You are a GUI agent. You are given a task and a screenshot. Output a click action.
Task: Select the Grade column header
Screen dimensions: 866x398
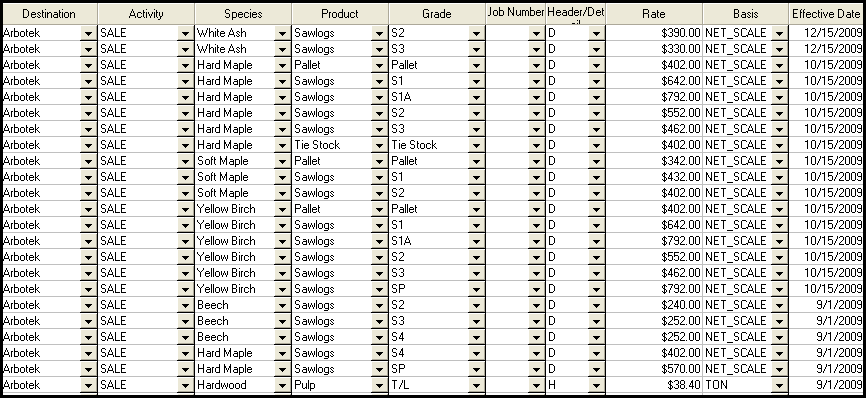pyautogui.click(x=437, y=14)
